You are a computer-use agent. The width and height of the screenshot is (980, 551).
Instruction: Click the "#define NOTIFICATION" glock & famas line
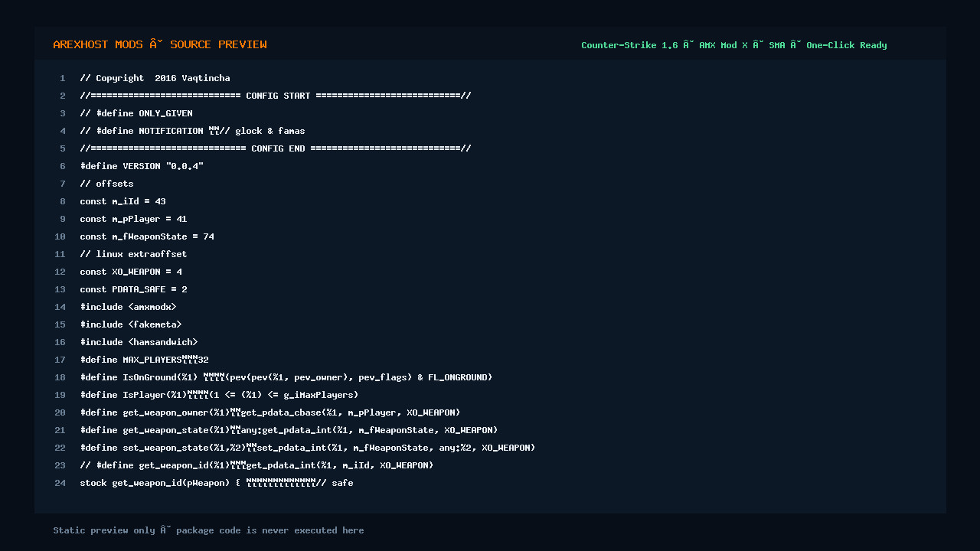pyautogui.click(x=192, y=131)
